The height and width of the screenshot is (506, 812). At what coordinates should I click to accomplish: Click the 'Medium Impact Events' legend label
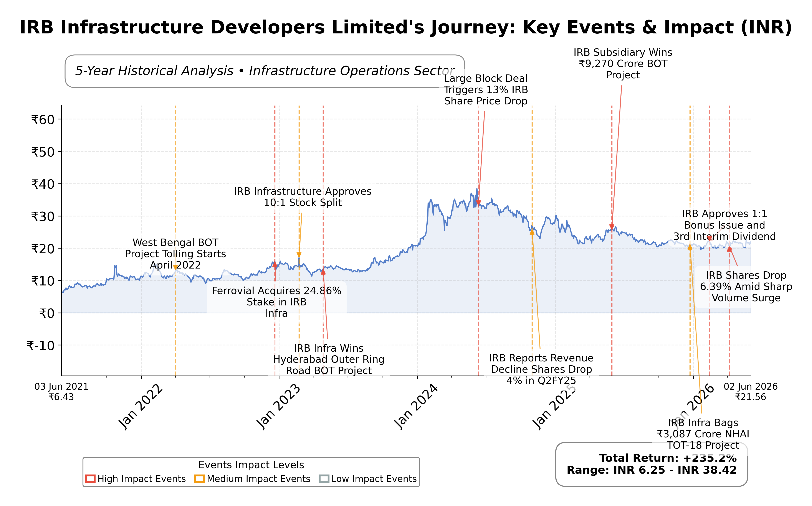(258, 479)
